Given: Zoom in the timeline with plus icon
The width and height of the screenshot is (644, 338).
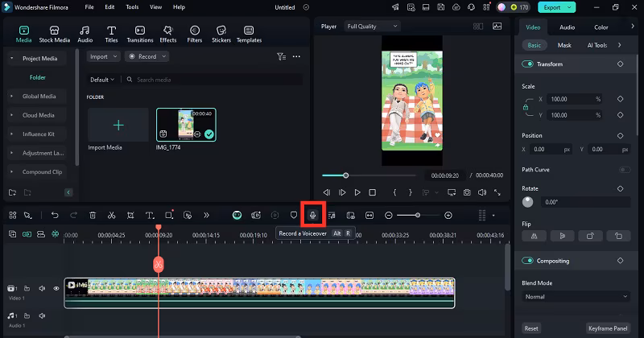Looking at the screenshot, I should point(448,215).
